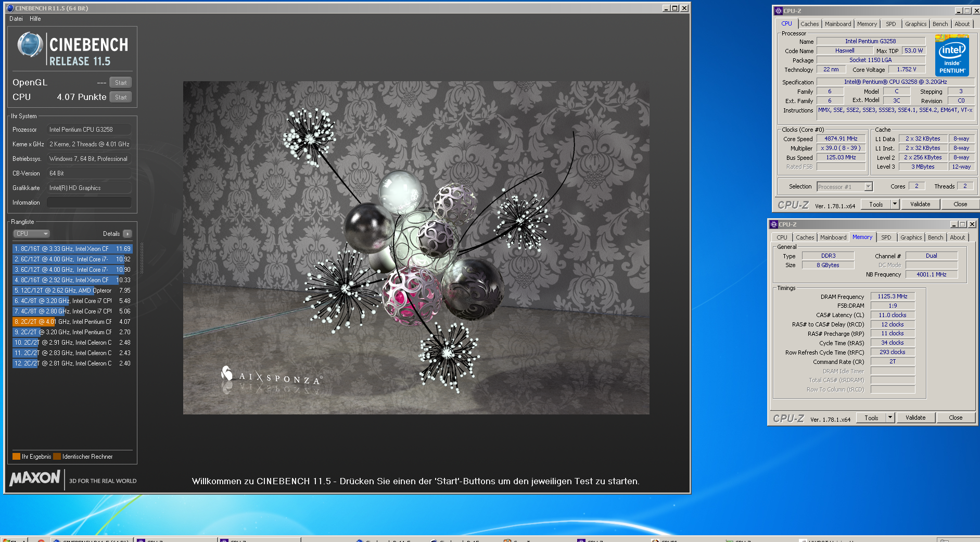Switch to SPD tab in lower CPU-Z
The width and height of the screenshot is (980, 542).
pos(886,237)
